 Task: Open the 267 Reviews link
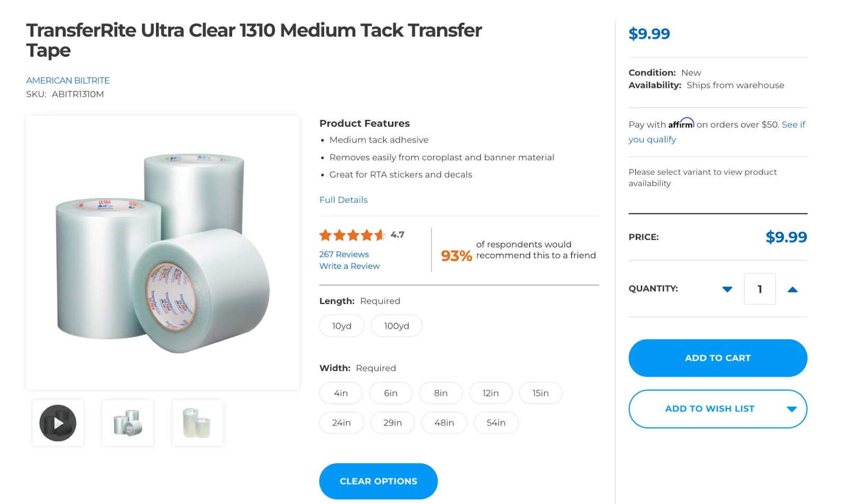344,254
